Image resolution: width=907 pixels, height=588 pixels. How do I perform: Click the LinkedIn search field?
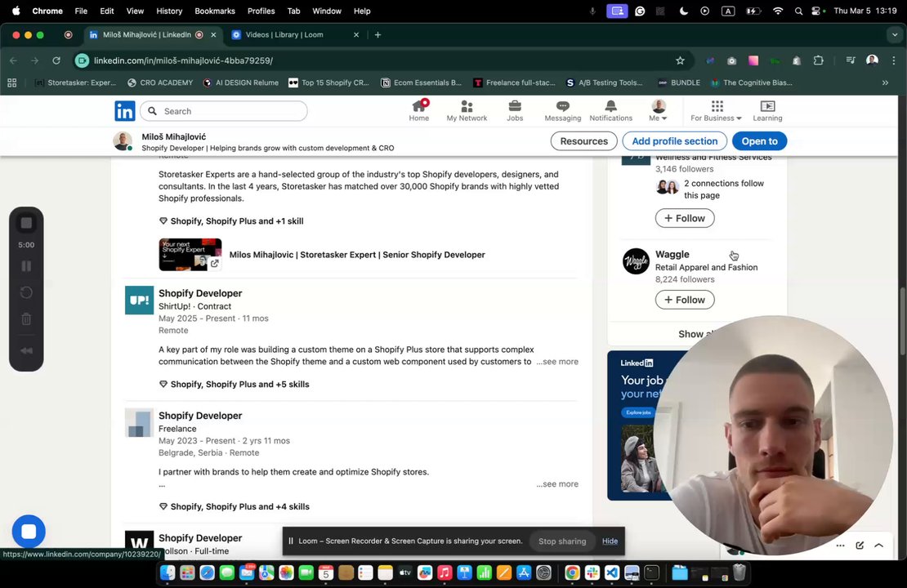click(x=224, y=111)
